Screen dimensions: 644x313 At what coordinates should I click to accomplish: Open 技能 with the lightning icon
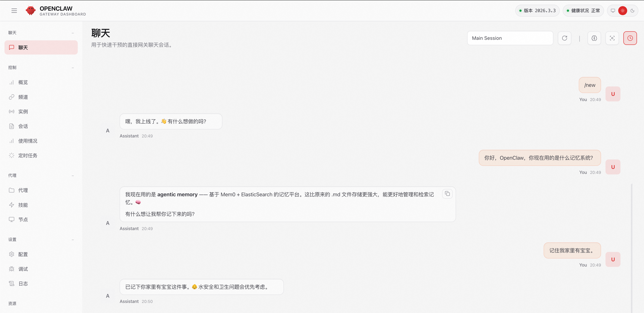pyautogui.click(x=23, y=205)
